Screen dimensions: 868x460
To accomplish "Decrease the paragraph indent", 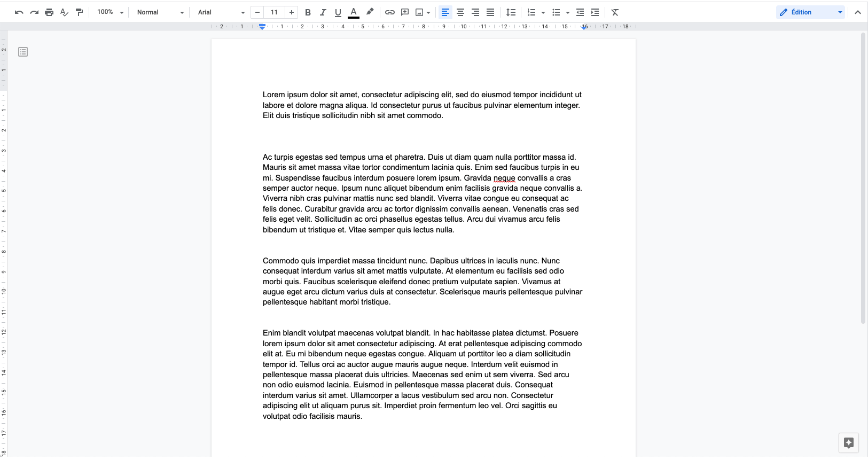I will 580,12.
